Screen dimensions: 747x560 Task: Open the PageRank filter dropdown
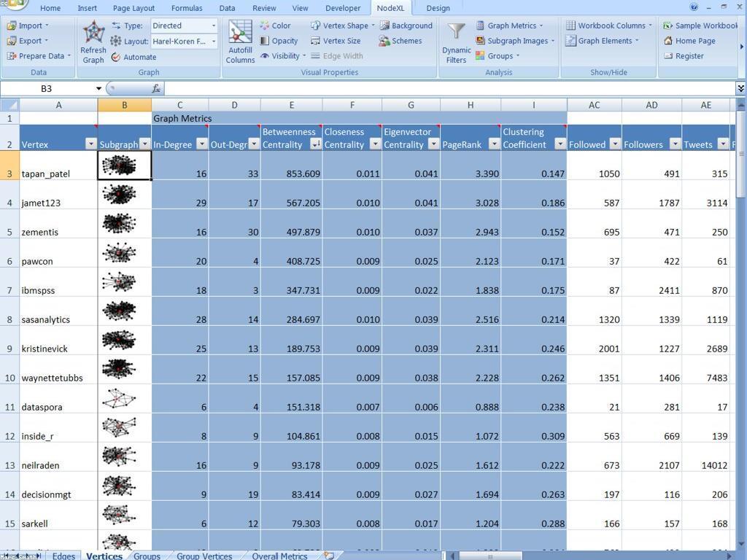pyautogui.click(x=495, y=144)
